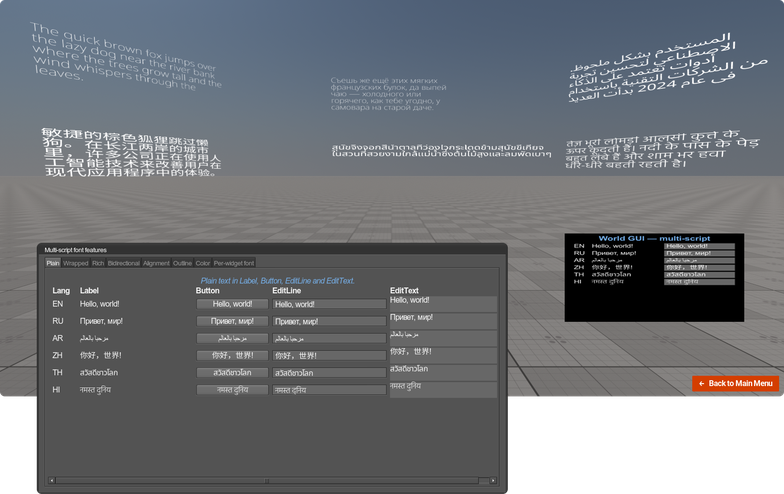Image resolution: width=784 pixels, height=494 pixels.
Task: Click the Thai button in the TH row
Action: [x=232, y=372]
